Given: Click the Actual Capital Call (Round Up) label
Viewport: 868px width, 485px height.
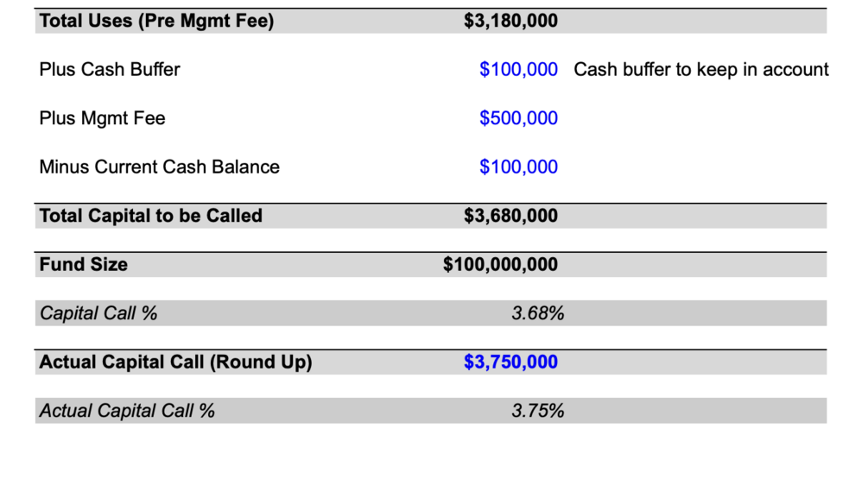Looking at the screenshot, I should click(x=175, y=362).
